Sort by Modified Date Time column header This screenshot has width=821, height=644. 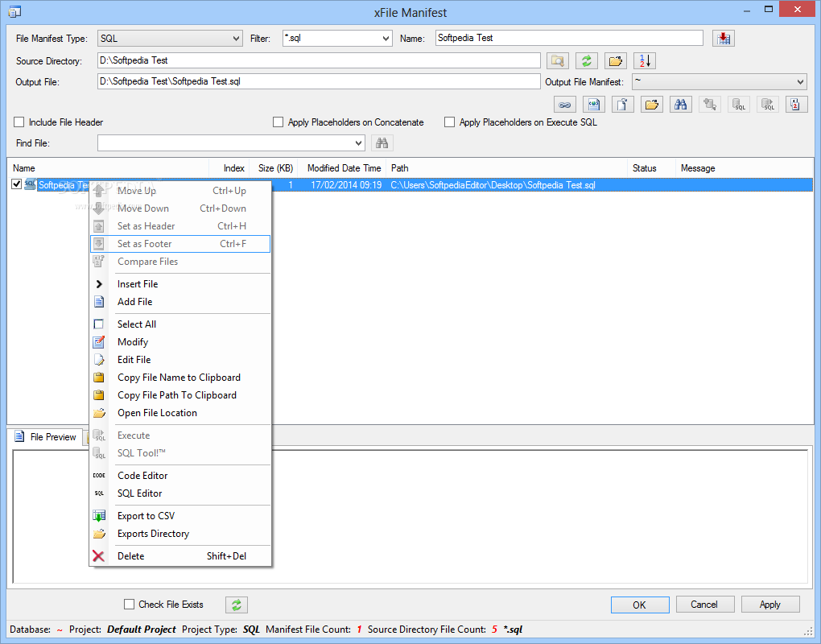point(342,168)
